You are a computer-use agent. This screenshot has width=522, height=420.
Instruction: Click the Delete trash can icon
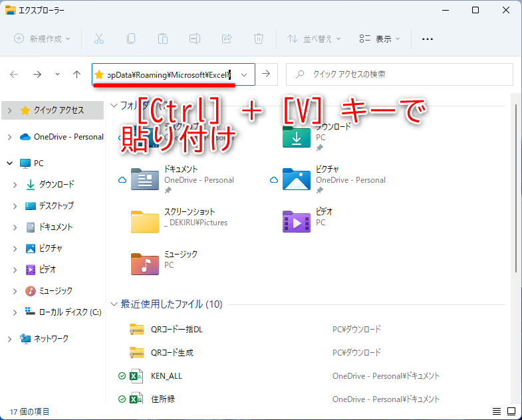(x=259, y=39)
